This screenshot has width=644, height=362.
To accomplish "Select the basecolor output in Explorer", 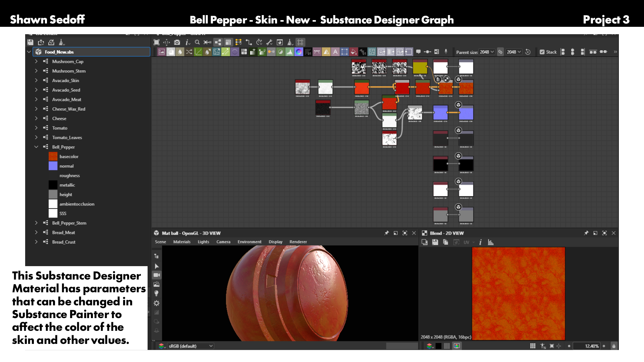I will [x=69, y=157].
